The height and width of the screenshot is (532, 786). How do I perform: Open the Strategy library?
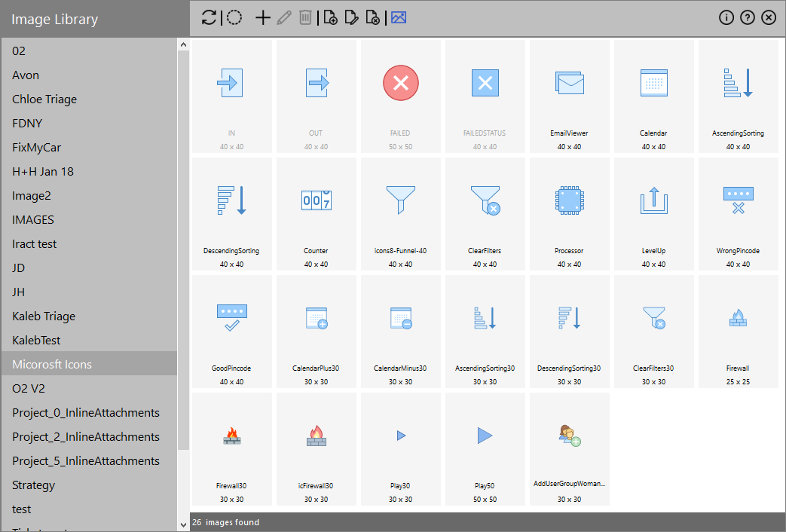[x=89, y=484]
